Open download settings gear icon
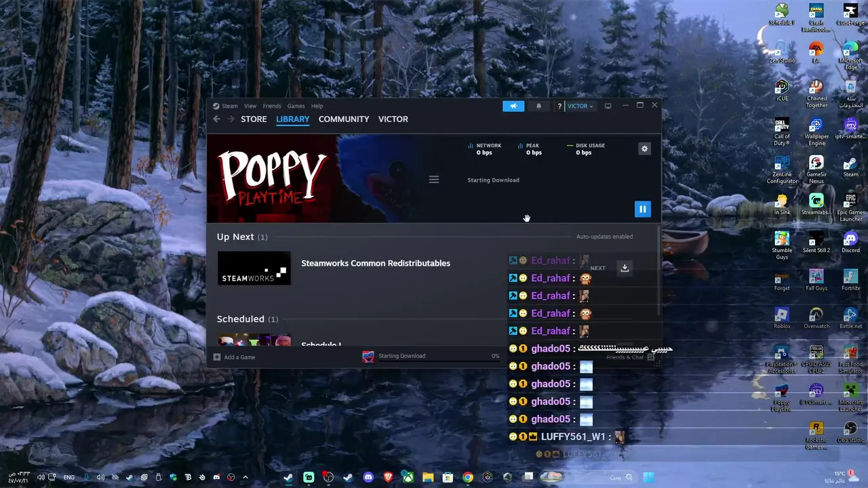This screenshot has height=488, width=868. pos(644,149)
